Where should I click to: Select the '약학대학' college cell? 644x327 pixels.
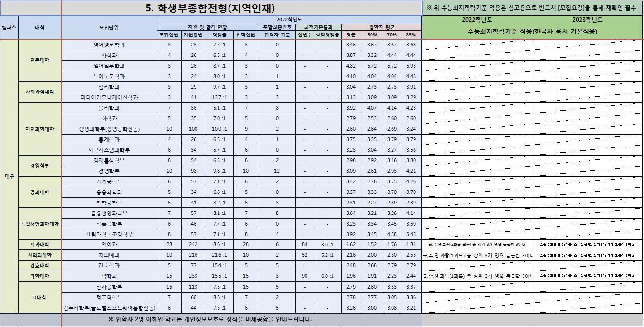tap(40, 276)
